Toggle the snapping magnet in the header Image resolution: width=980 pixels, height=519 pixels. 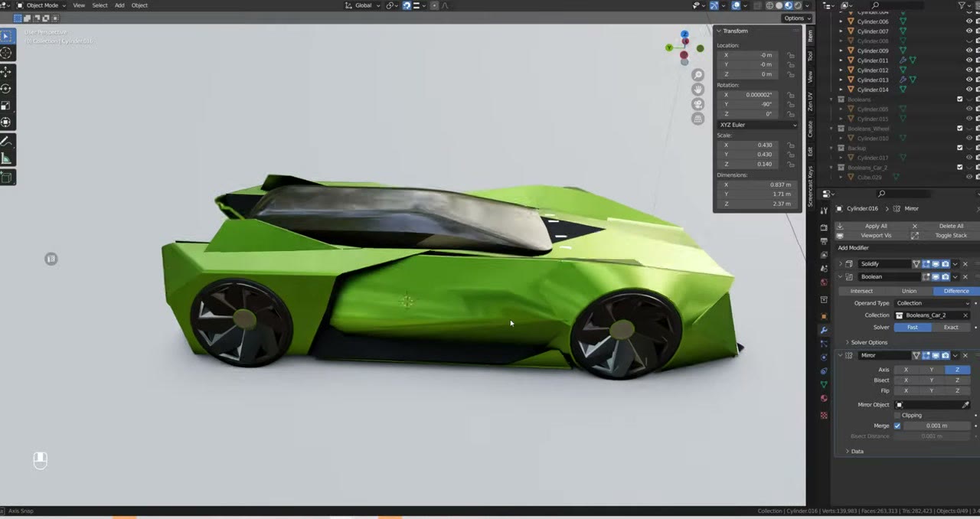(407, 5)
